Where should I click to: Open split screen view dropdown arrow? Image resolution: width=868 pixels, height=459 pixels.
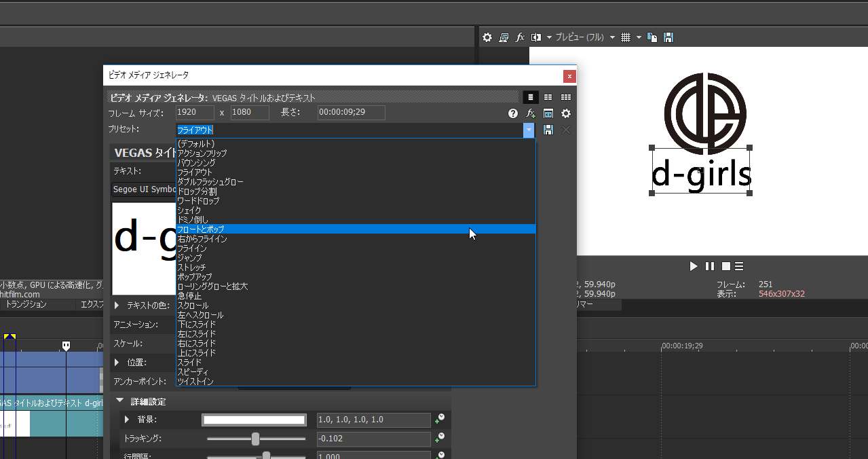(549, 37)
